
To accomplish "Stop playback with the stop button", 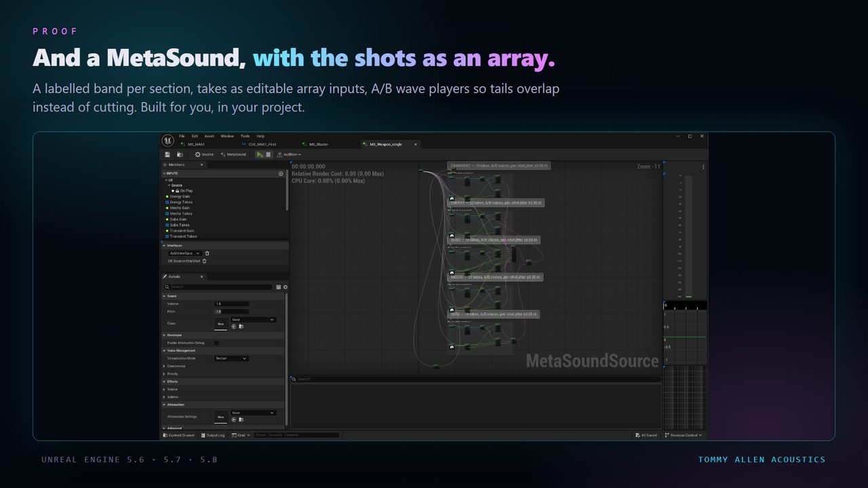I will click(268, 155).
